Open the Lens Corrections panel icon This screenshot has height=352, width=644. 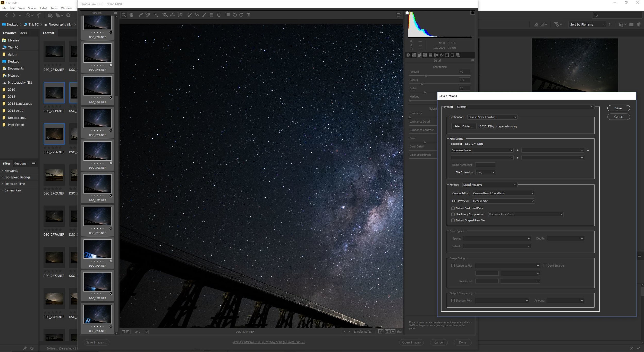(436, 55)
